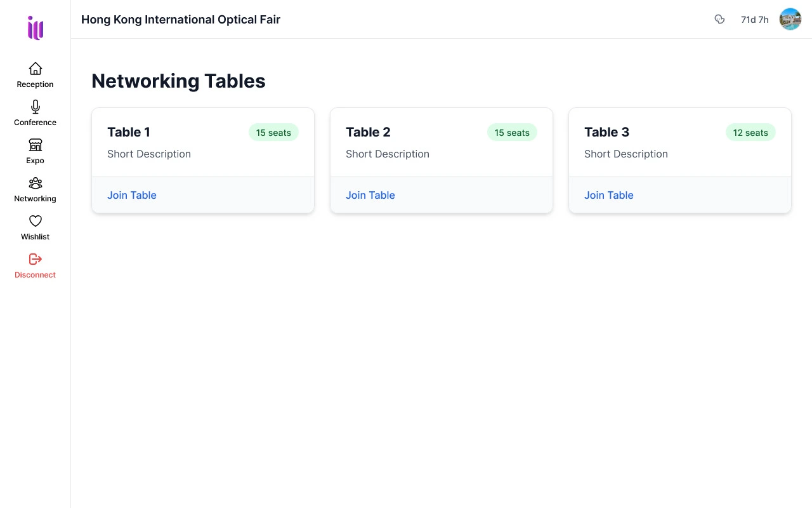Click the purple app logo in the sidebar
Screen dimensions: 812x508
coord(35,28)
